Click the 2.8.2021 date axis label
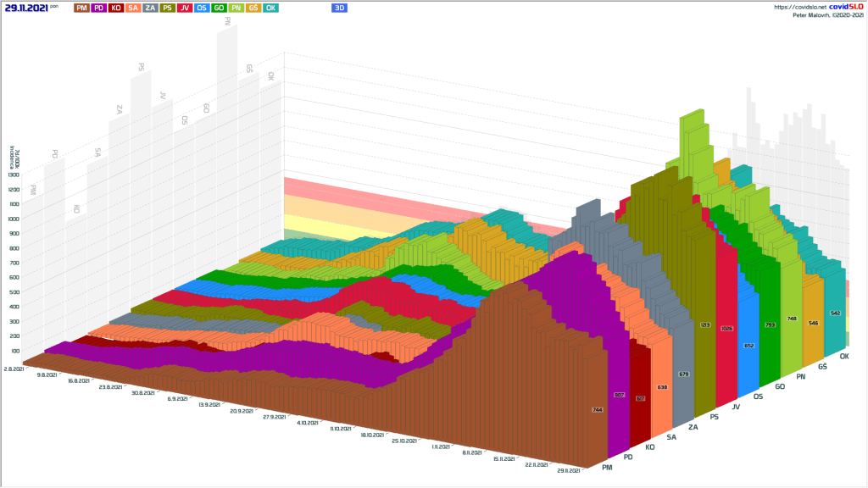The width and height of the screenshot is (868, 488). (14, 369)
